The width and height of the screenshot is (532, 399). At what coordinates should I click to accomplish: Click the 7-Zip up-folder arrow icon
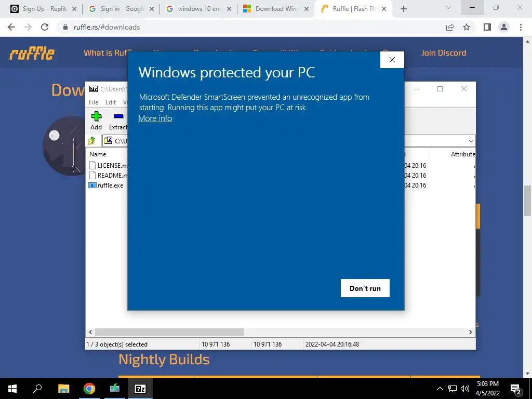[92, 141]
